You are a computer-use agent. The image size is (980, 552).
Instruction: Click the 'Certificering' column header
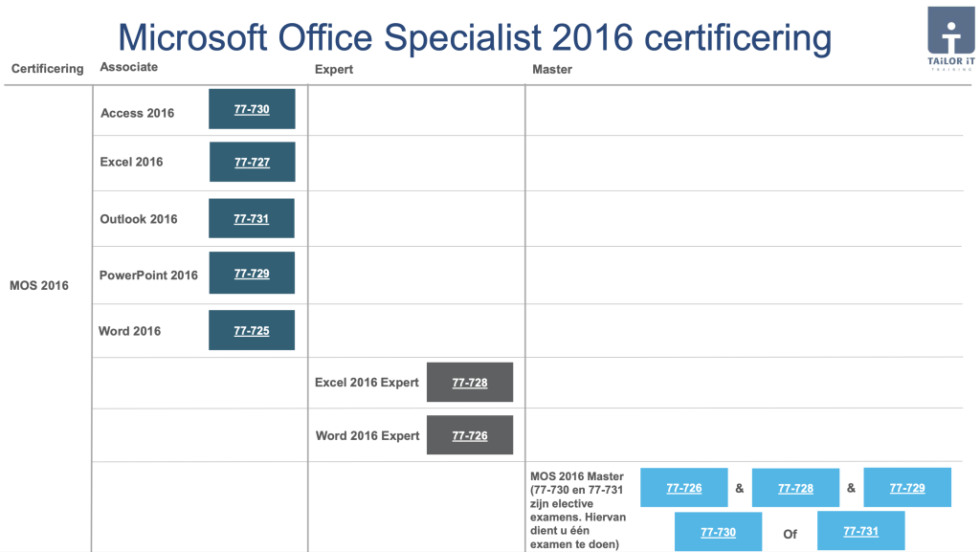(48, 68)
